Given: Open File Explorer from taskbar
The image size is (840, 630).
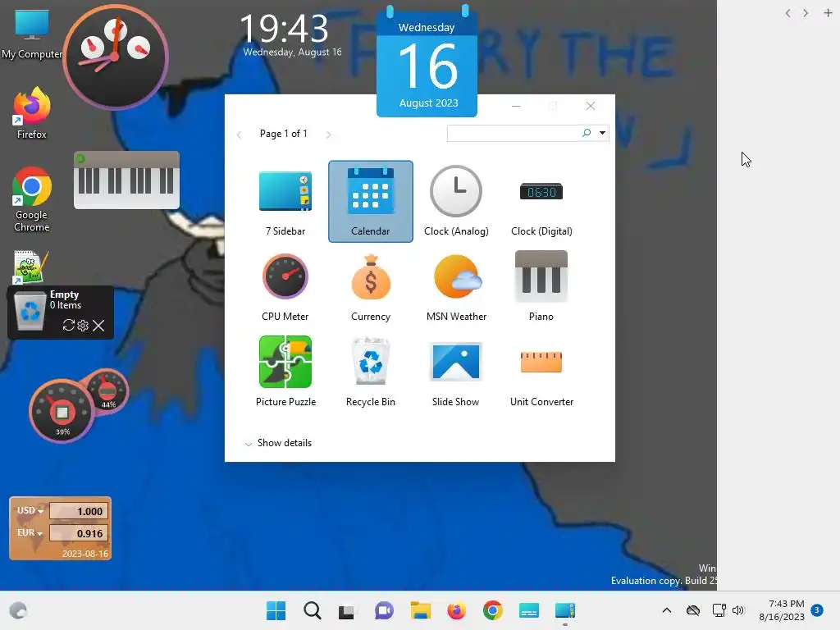Looking at the screenshot, I should (x=421, y=610).
